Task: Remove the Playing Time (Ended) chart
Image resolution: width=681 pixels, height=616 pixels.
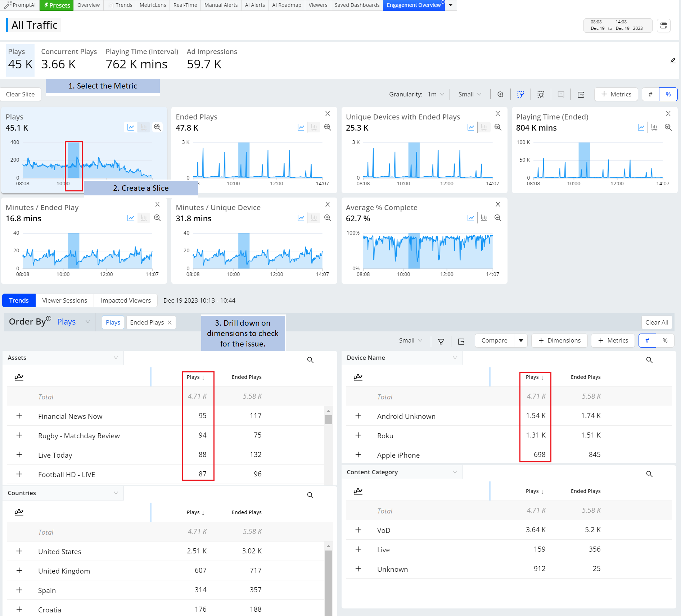Action: pos(668,114)
